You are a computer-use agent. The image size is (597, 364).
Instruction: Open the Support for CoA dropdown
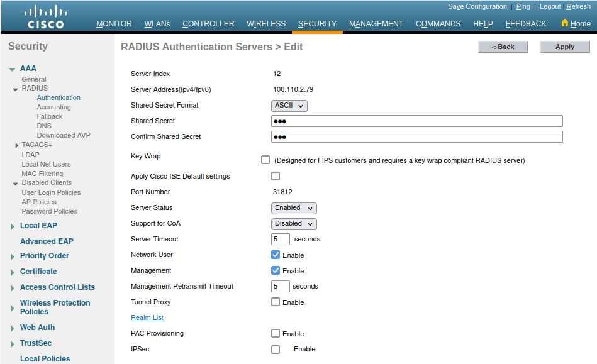tap(294, 224)
